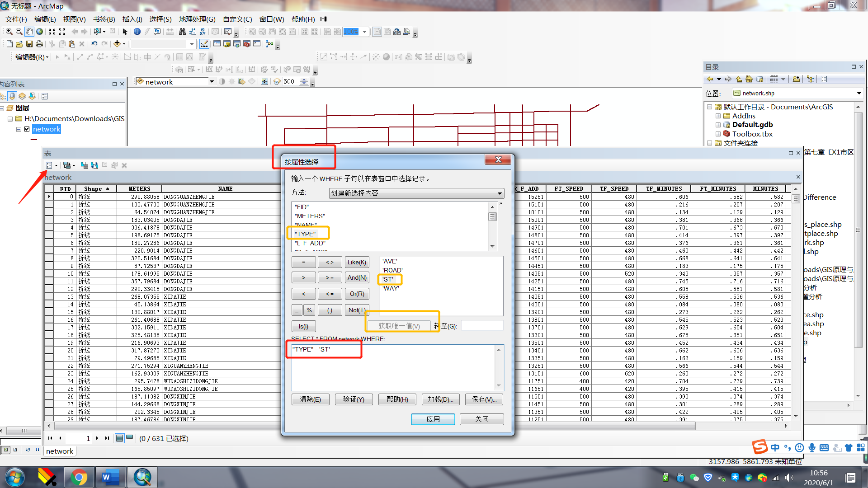The width and height of the screenshot is (868, 488).
Task: Open the selection method dropdown
Action: 500,193
